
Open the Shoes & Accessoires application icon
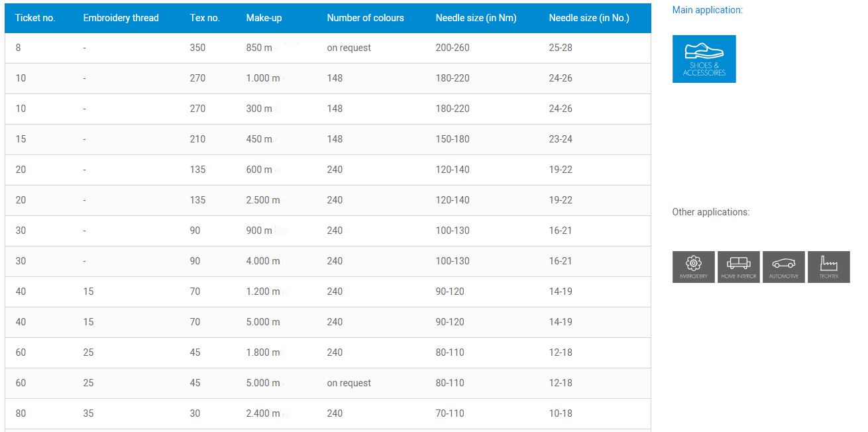pyautogui.click(x=704, y=59)
